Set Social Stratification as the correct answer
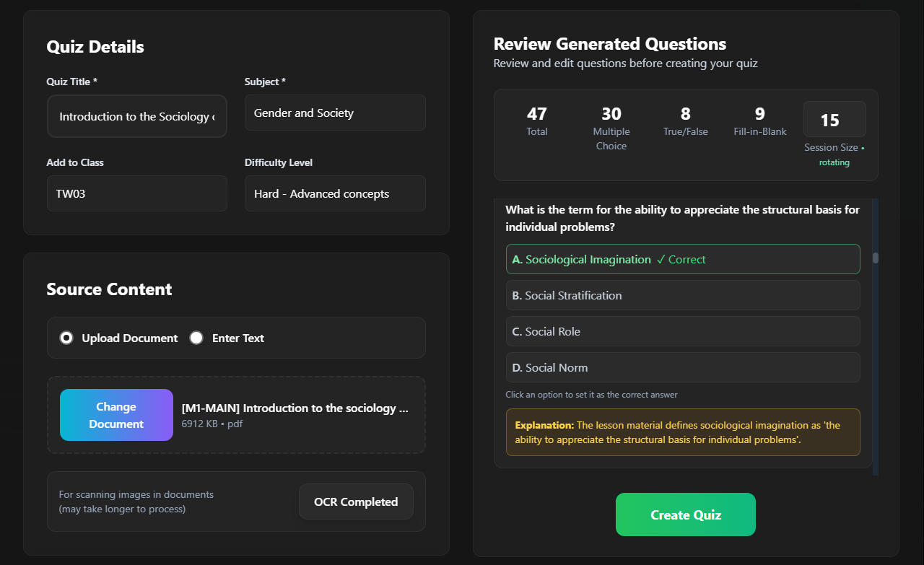The height and width of the screenshot is (565, 924). pyautogui.click(x=683, y=295)
